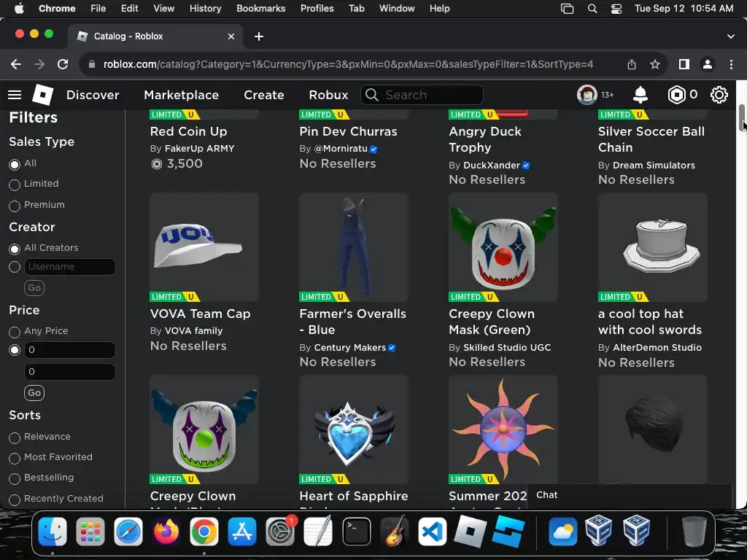Close the Catalog - Roblox tab
The image size is (747, 560).
click(x=231, y=36)
